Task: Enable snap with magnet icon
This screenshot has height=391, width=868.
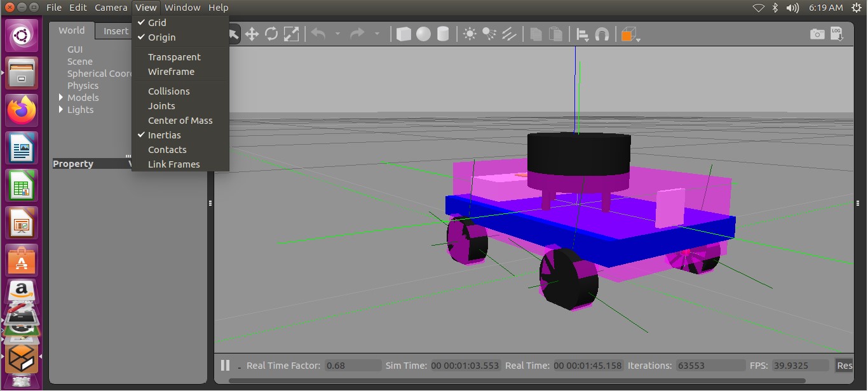Action: pos(602,34)
